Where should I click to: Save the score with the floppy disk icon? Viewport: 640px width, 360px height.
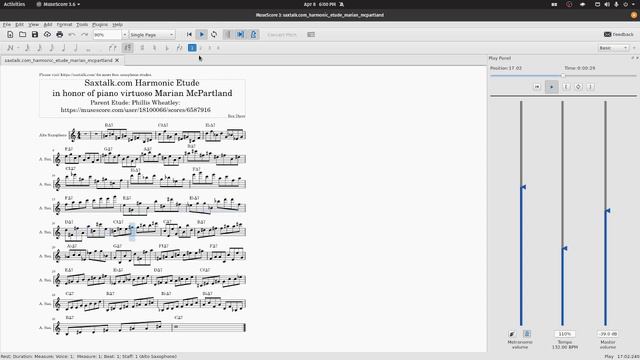click(35, 35)
